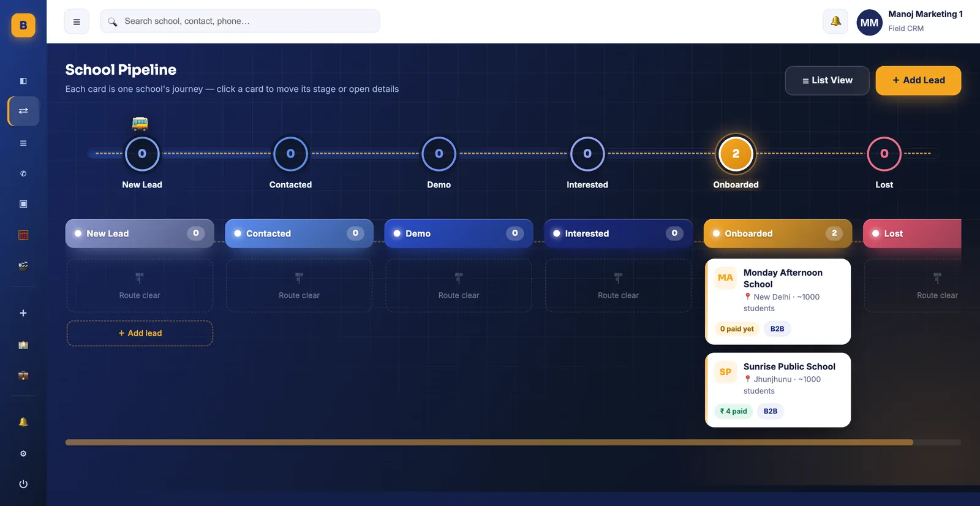Click the Interested column header
This screenshot has height=506, width=980.
click(618, 233)
